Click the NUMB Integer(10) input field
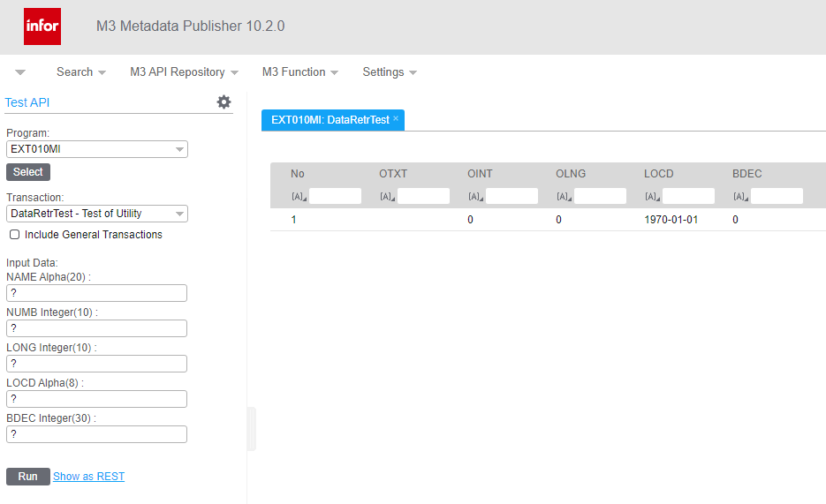 pyautogui.click(x=96, y=328)
